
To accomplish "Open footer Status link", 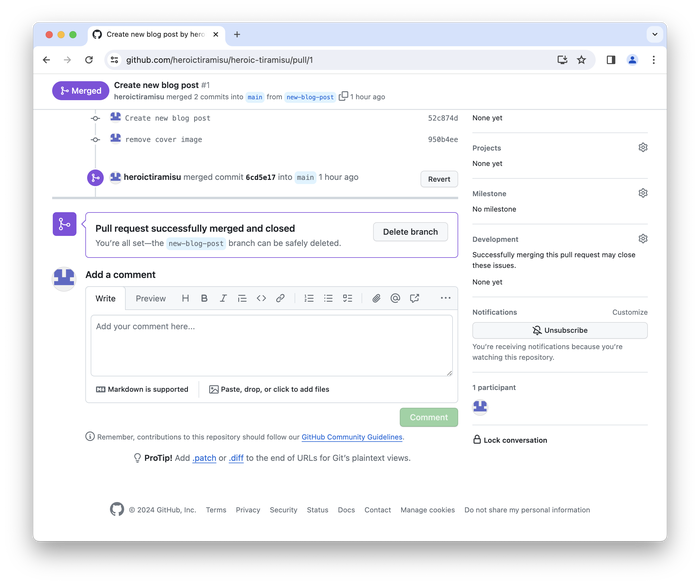I will pyautogui.click(x=317, y=510).
